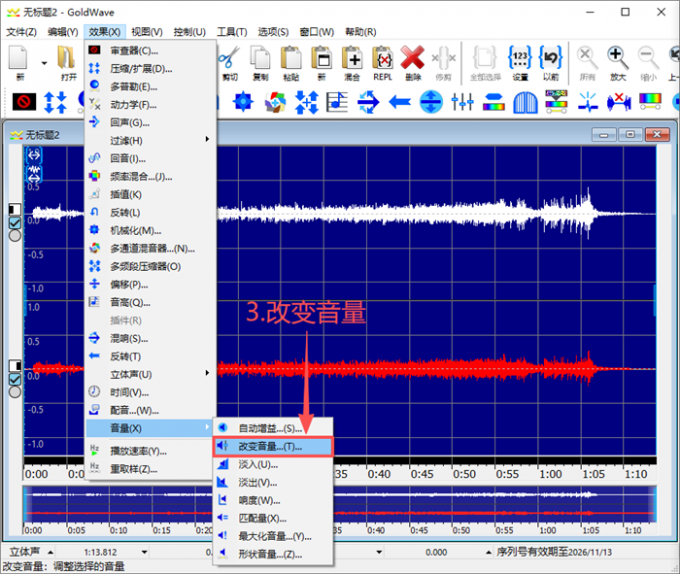The height and width of the screenshot is (574, 680).
Task: Click the left channel gray round button
Action: pyautogui.click(x=15, y=235)
